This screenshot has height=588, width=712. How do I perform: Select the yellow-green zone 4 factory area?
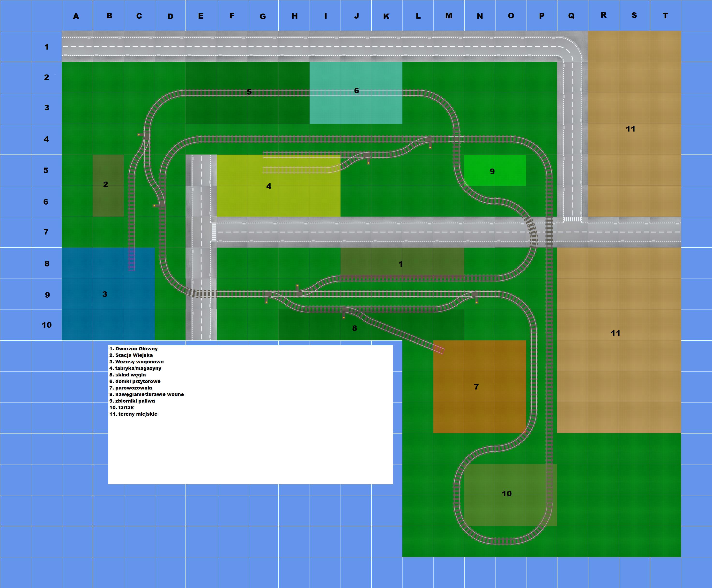278,186
